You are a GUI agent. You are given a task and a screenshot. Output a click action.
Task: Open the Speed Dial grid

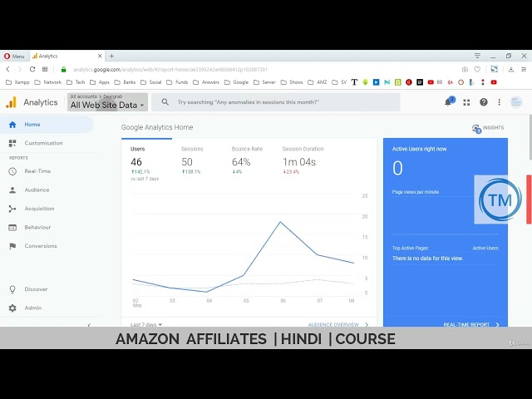[x=45, y=69]
